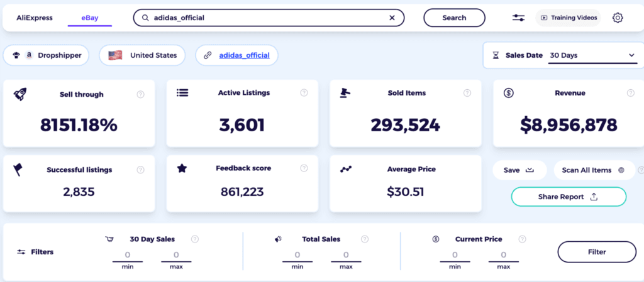The image size is (644, 282).
Task: Click the Search button
Action: click(454, 18)
